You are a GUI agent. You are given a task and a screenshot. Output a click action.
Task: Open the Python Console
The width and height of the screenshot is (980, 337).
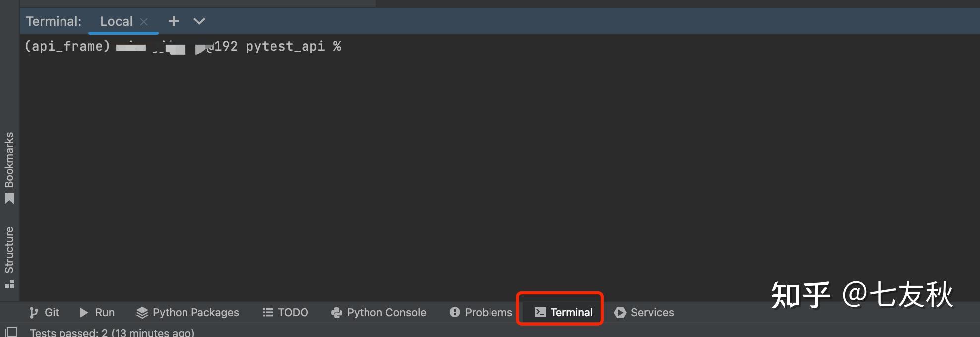tap(378, 313)
